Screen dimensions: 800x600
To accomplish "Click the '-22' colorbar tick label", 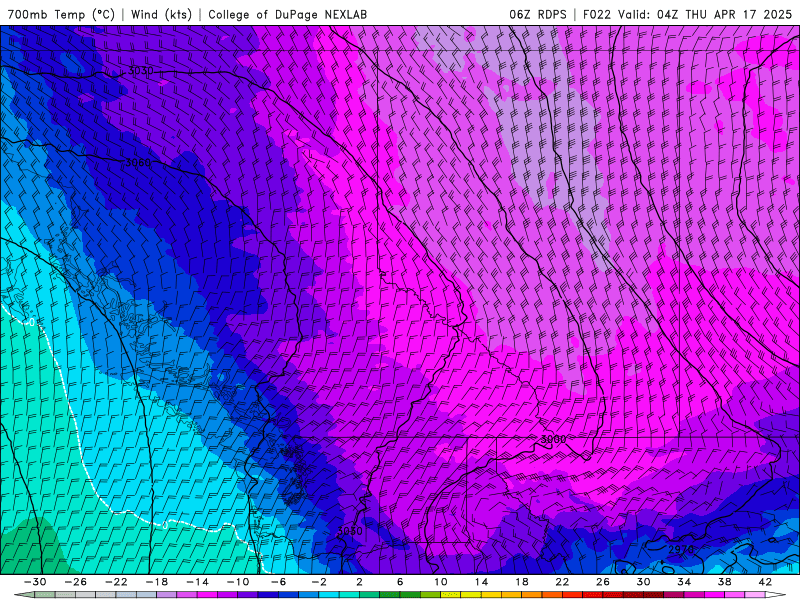I will pos(116,582).
